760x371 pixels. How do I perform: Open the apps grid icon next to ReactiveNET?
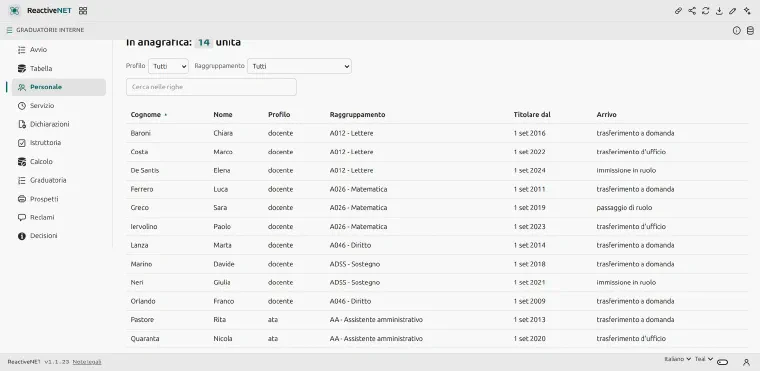(x=83, y=11)
